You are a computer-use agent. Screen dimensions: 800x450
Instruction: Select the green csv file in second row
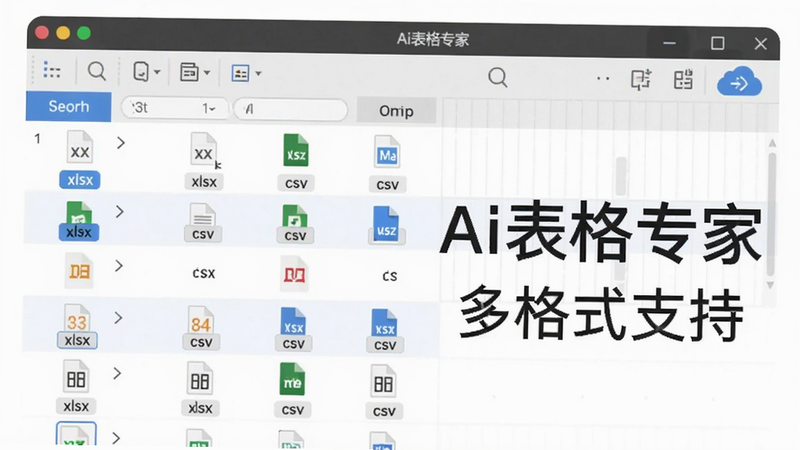point(295,223)
